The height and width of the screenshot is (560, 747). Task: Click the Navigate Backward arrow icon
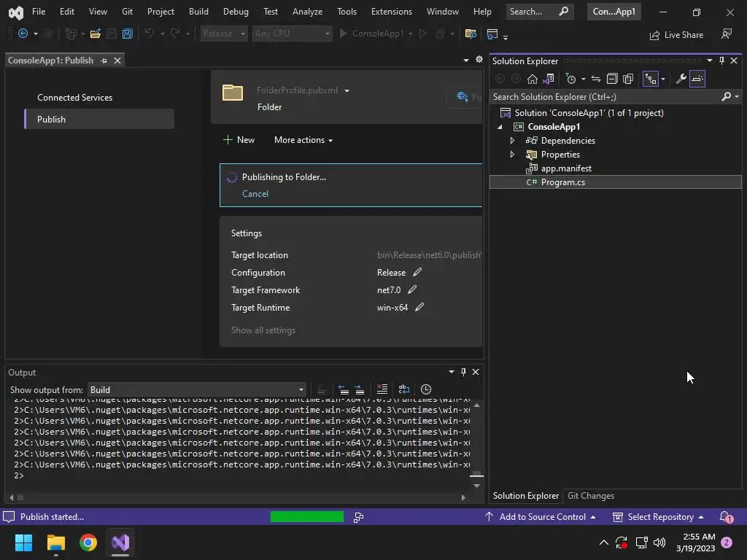(23, 34)
